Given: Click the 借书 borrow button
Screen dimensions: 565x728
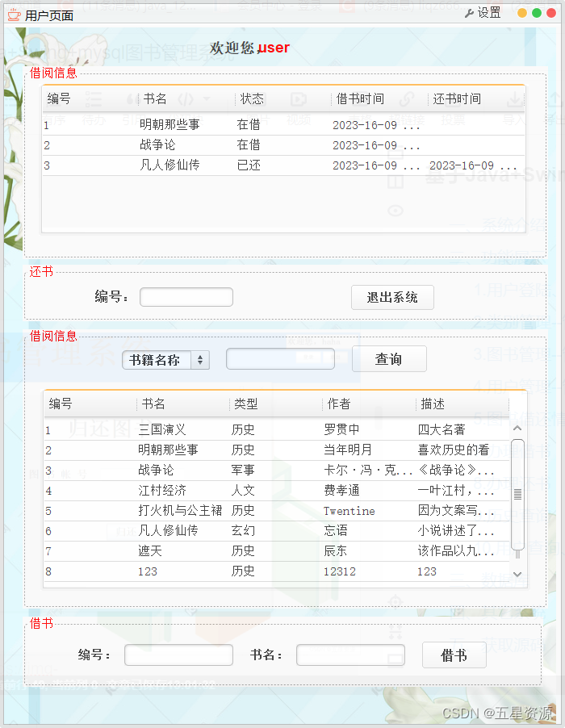Looking at the screenshot, I should [x=454, y=655].
